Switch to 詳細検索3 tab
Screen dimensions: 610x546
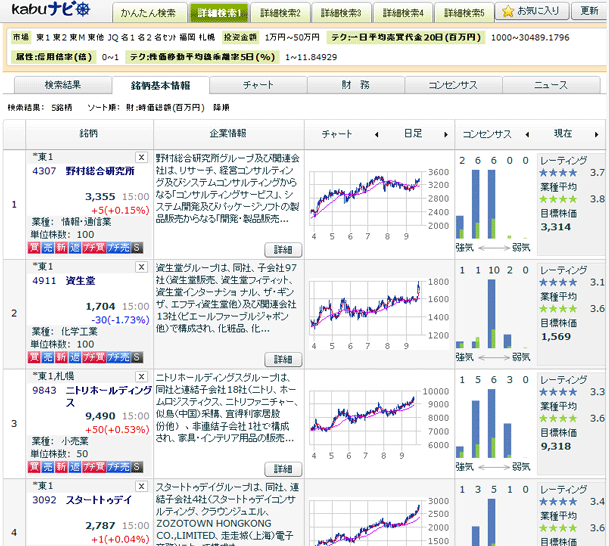342,13
